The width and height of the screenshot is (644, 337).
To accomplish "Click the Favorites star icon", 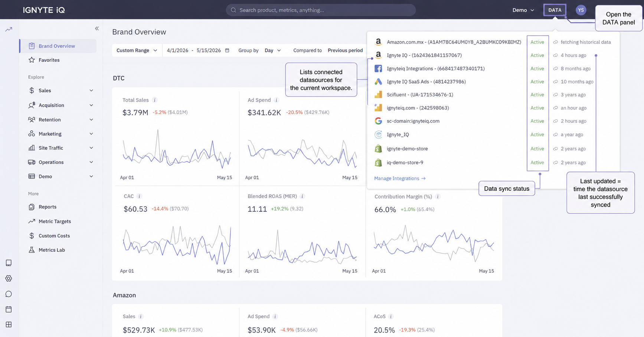I will point(32,60).
